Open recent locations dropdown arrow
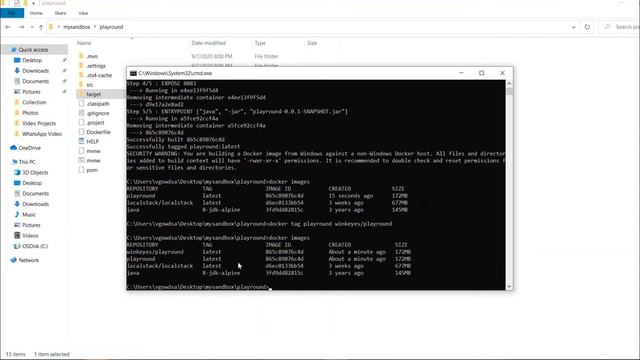Image resolution: width=640 pixels, height=360 pixels. coord(32,27)
